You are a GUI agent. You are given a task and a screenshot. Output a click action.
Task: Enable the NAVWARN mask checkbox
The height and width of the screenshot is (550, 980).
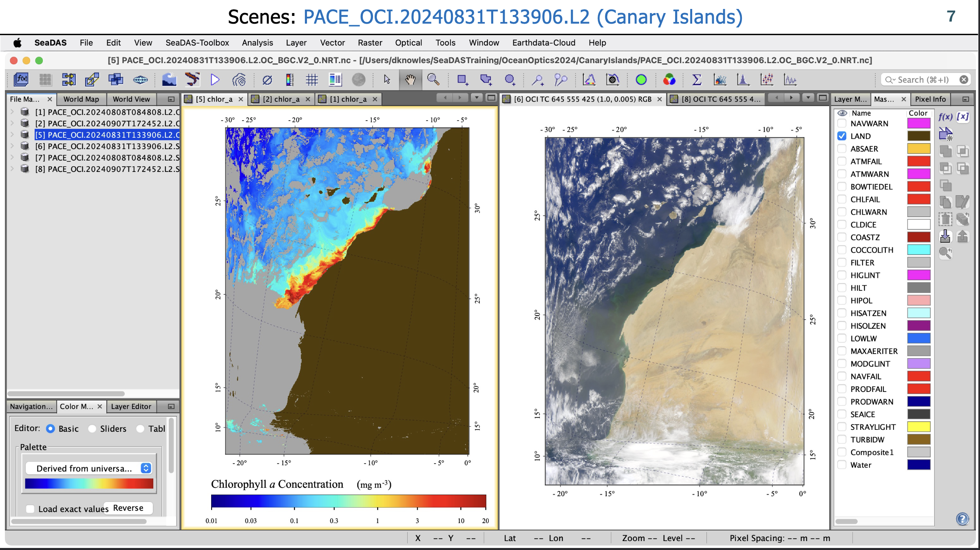coord(842,123)
